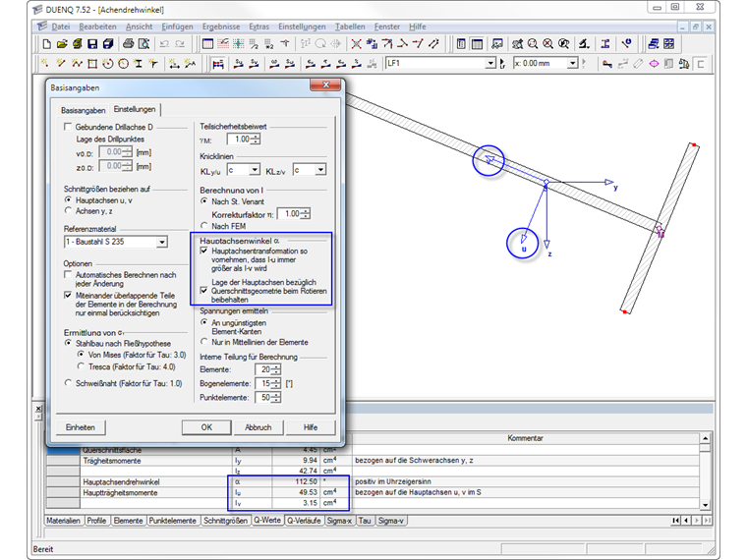Select the I-profile section tool
The height and width of the screenshot is (560, 747).
pyautogui.click(x=139, y=63)
